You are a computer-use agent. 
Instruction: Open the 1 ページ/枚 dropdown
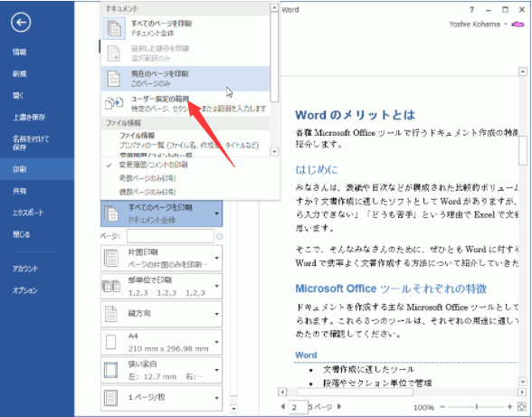coord(161,398)
